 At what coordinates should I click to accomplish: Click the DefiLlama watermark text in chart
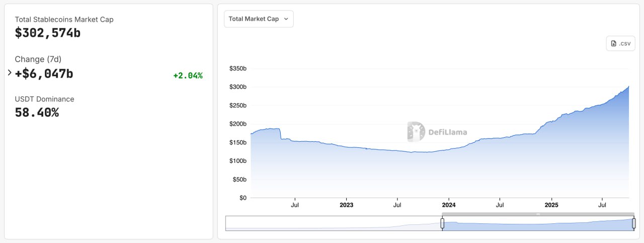coord(447,132)
